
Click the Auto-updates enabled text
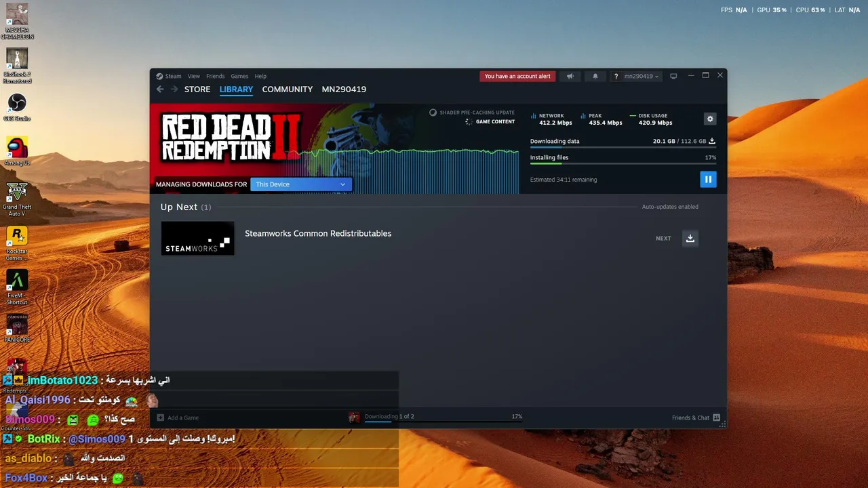(x=670, y=207)
